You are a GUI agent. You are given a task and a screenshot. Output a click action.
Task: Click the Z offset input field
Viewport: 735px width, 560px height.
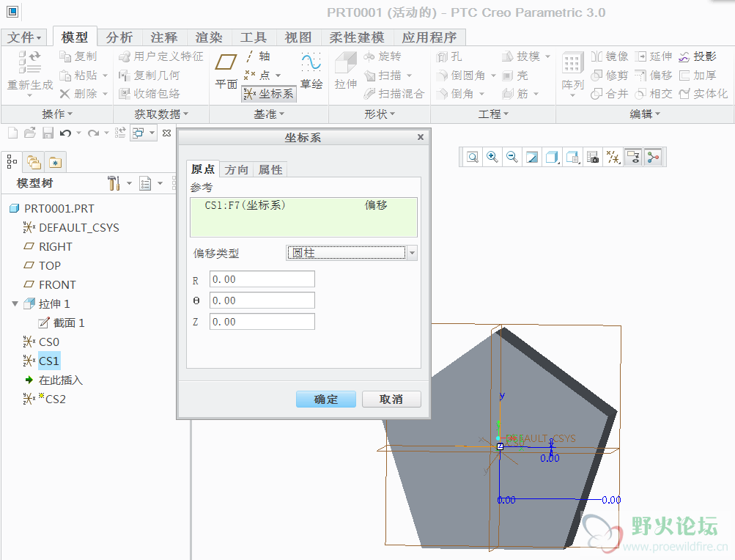[262, 322]
